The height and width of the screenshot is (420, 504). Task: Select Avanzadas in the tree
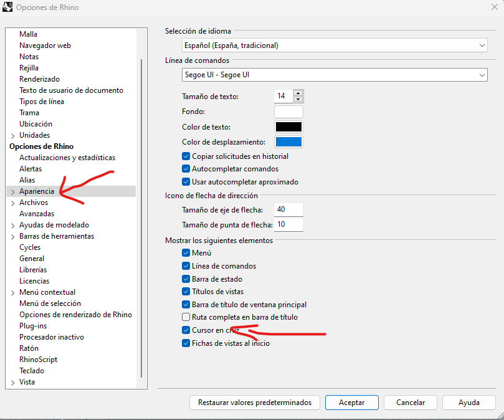[x=37, y=214]
